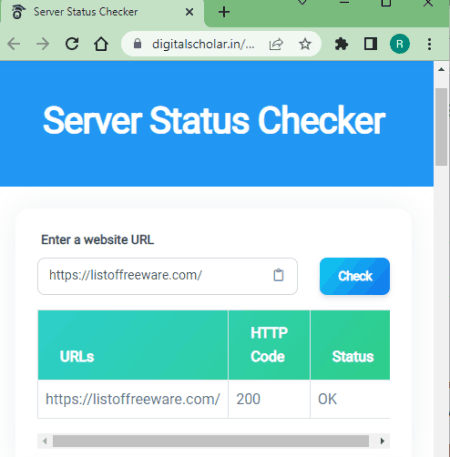450x457 pixels.
Task: Click the browser back arrow
Action: 14,44
